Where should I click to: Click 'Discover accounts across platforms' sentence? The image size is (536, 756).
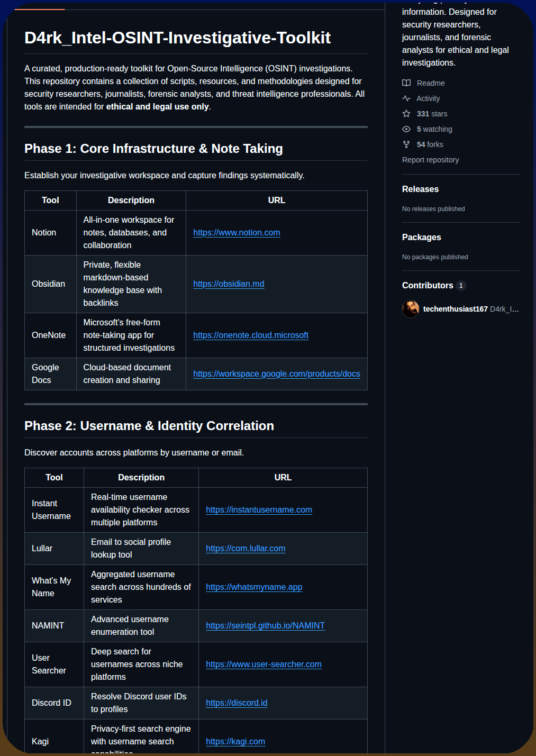pyautogui.click(x=134, y=453)
